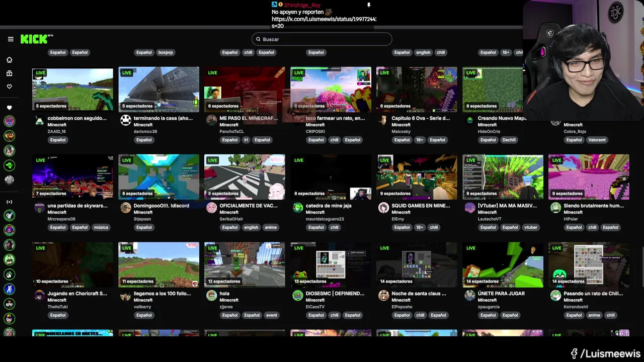Focus the Buscar search field
644x362 pixels.
point(322,39)
